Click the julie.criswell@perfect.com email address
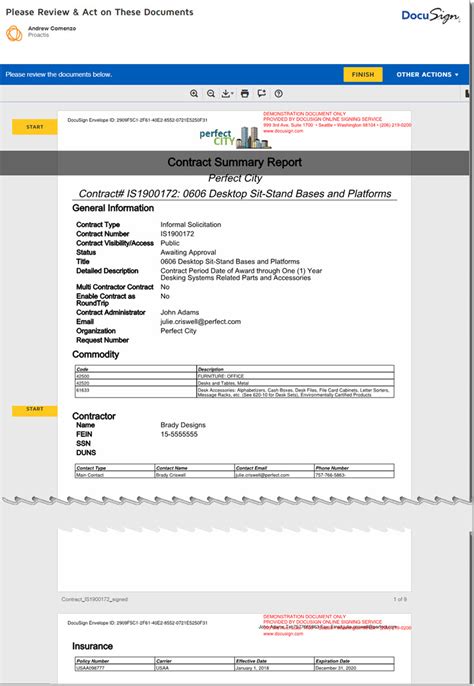Image resolution: width=474 pixels, height=686 pixels. [x=200, y=322]
